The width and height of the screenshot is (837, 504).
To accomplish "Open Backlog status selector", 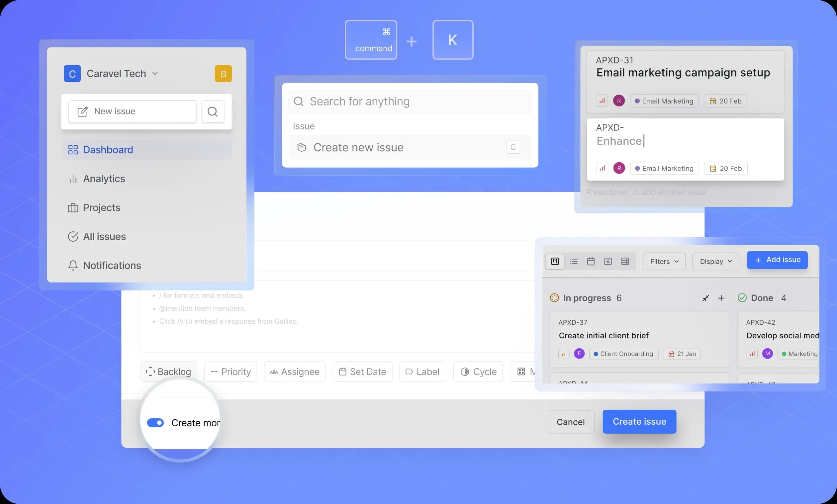I will pos(169,372).
